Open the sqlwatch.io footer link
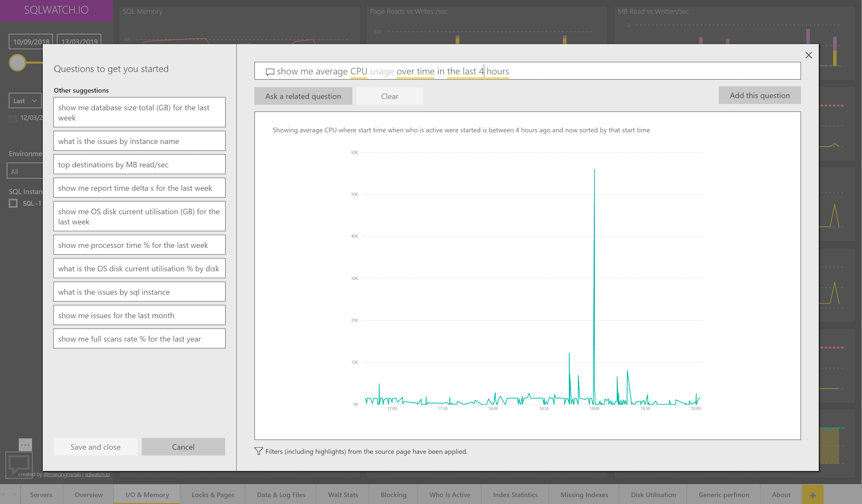 [97, 474]
